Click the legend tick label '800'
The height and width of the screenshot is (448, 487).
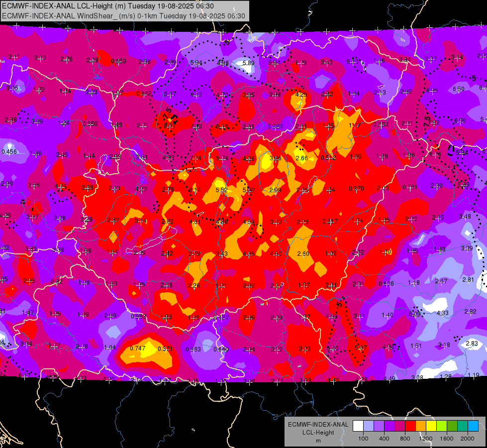click(405, 439)
